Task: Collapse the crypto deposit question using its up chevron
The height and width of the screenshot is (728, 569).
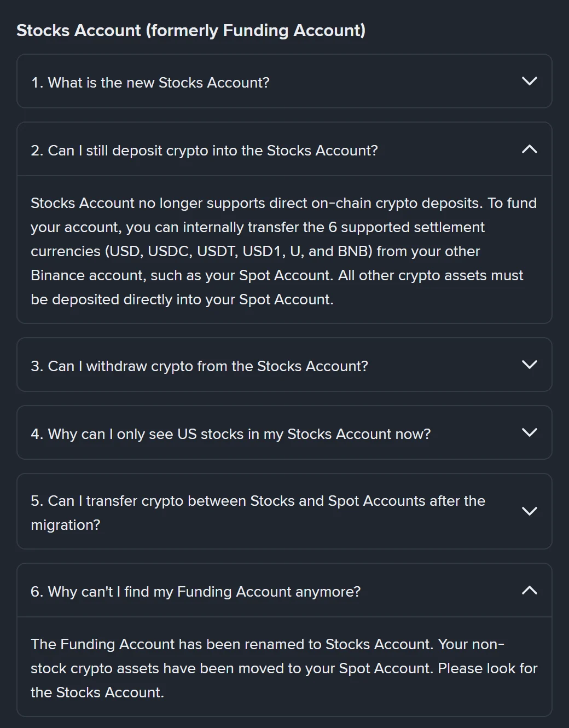Action: click(x=529, y=149)
